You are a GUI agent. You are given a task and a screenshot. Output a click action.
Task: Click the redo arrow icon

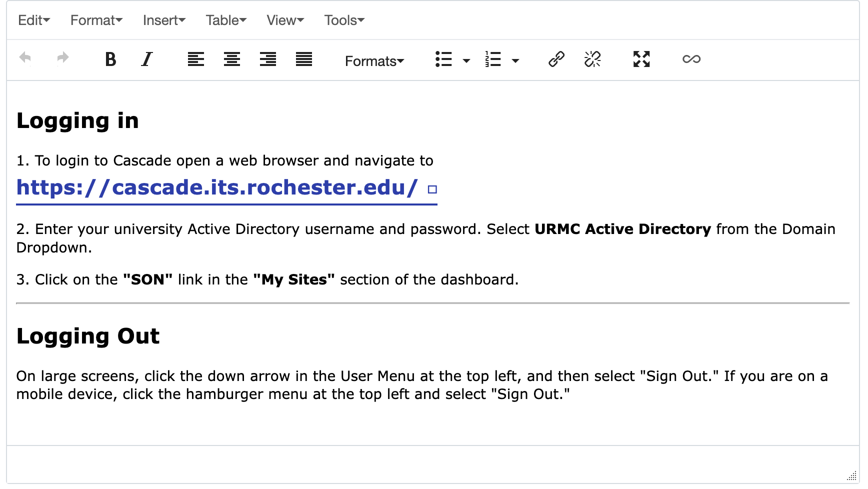(x=62, y=58)
